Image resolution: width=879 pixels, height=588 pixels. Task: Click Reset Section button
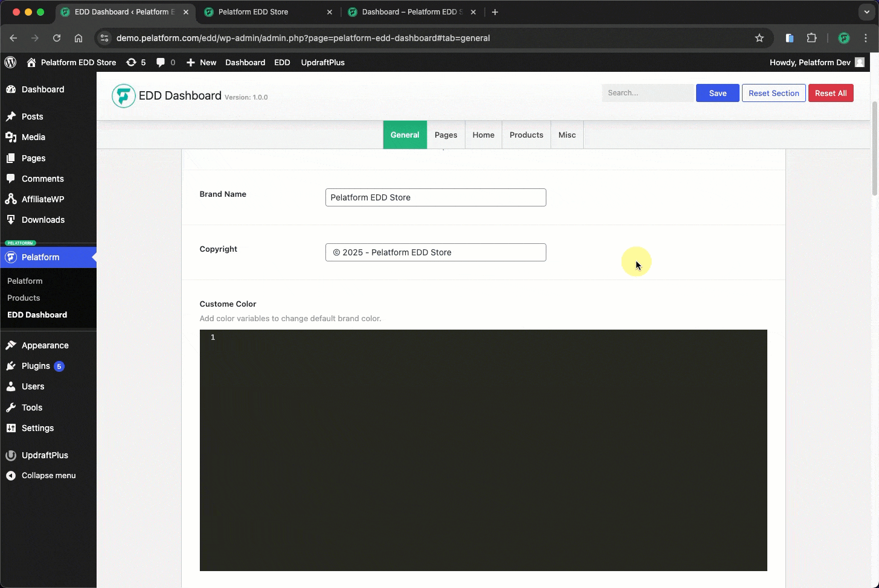tap(774, 93)
